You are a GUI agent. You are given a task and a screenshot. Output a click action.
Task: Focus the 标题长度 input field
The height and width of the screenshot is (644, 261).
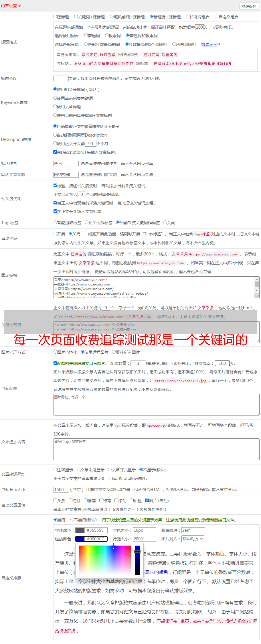pos(61,78)
